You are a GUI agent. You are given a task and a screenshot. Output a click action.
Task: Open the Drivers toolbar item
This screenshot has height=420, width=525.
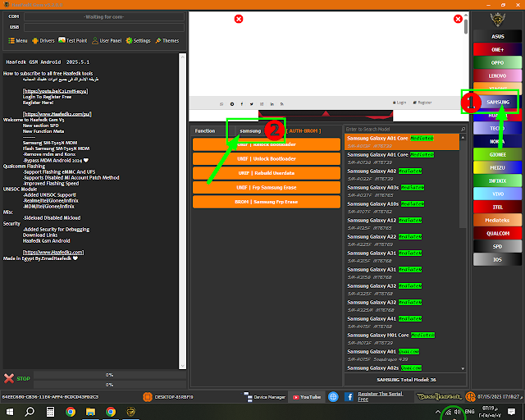[x=43, y=40]
